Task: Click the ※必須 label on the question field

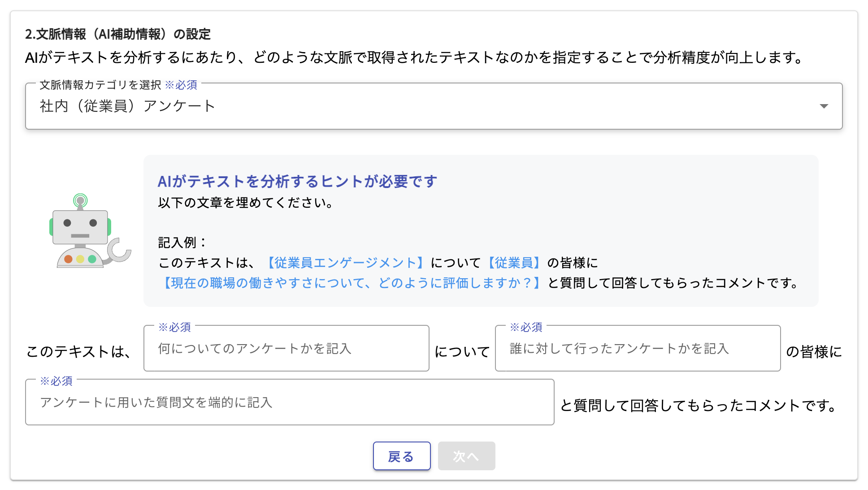Action: point(56,381)
